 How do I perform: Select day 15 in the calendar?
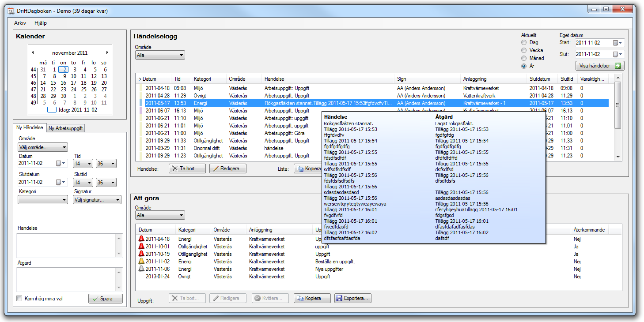coord(53,82)
